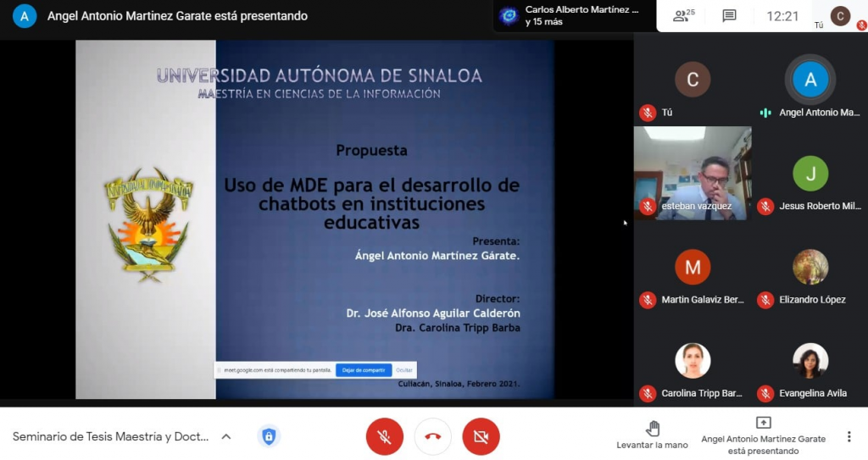Image resolution: width=868 pixels, height=460 pixels.
Task: Click the meeting title 'Seminario de Tesis Maestria y Doct...'
Action: click(111, 437)
